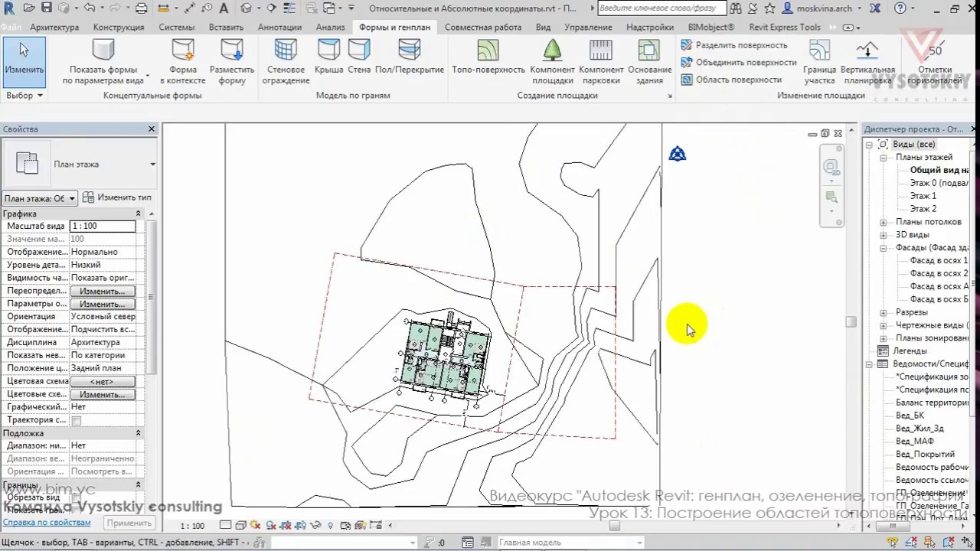Toggle the Траектория солнца checkbox
Viewport: 980px width, 551px height.
[76, 420]
